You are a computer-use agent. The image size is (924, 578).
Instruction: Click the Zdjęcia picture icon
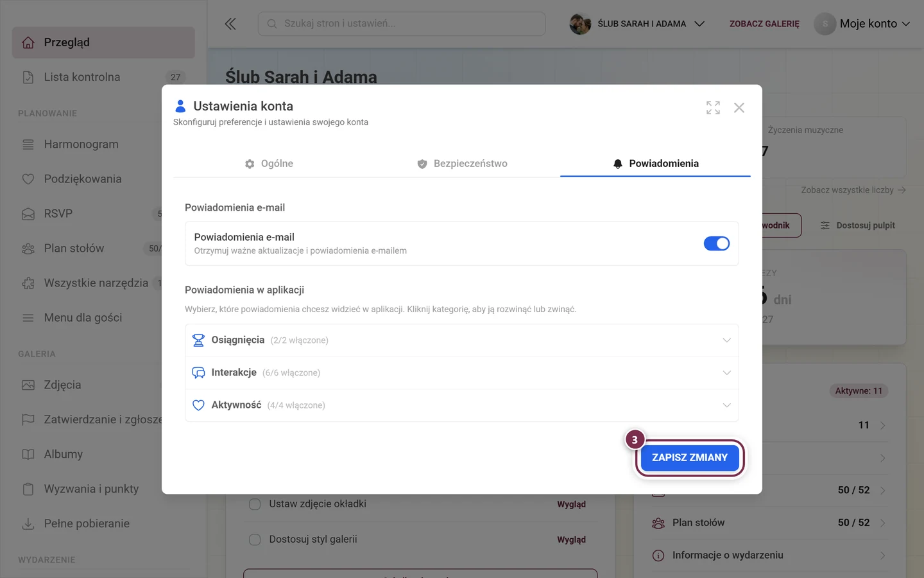(x=28, y=385)
